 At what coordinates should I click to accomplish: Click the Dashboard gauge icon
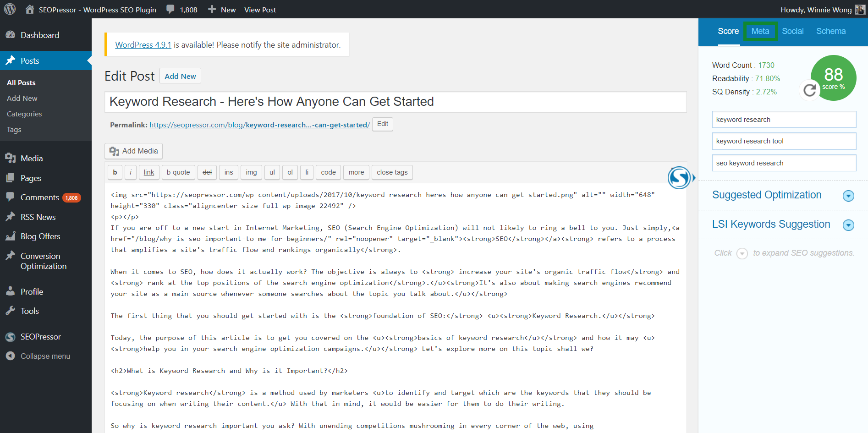coord(10,35)
